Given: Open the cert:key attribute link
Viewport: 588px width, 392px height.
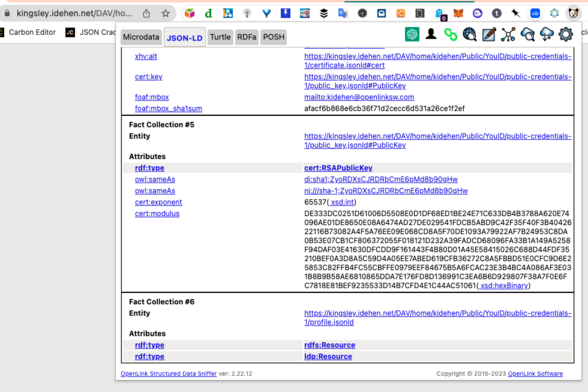Looking at the screenshot, I should pyautogui.click(x=148, y=77).
